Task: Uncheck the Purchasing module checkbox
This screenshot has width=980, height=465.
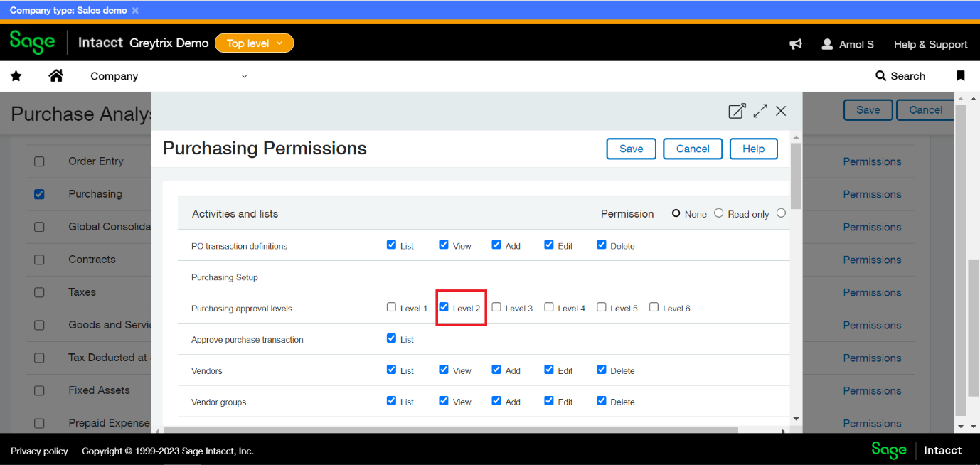Action: coord(39,194)
